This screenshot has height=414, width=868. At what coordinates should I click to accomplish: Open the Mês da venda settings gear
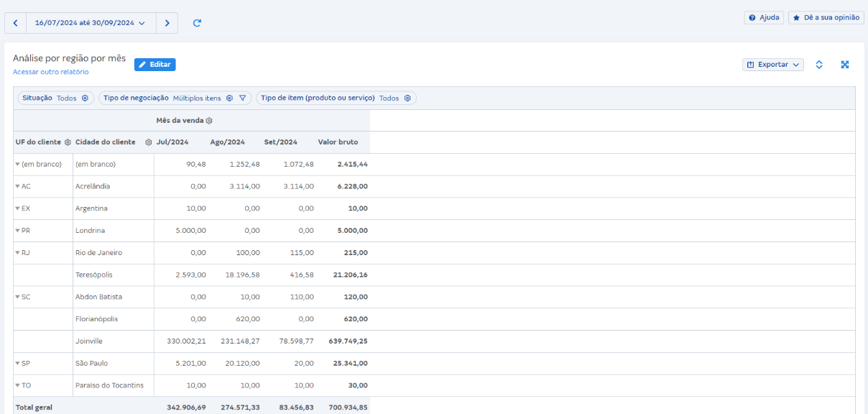pyautogui.click(x=209, y=121)
